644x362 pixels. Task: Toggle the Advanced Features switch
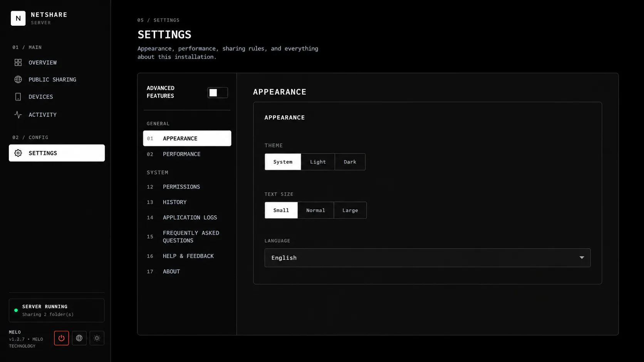[x=218, y=92]
